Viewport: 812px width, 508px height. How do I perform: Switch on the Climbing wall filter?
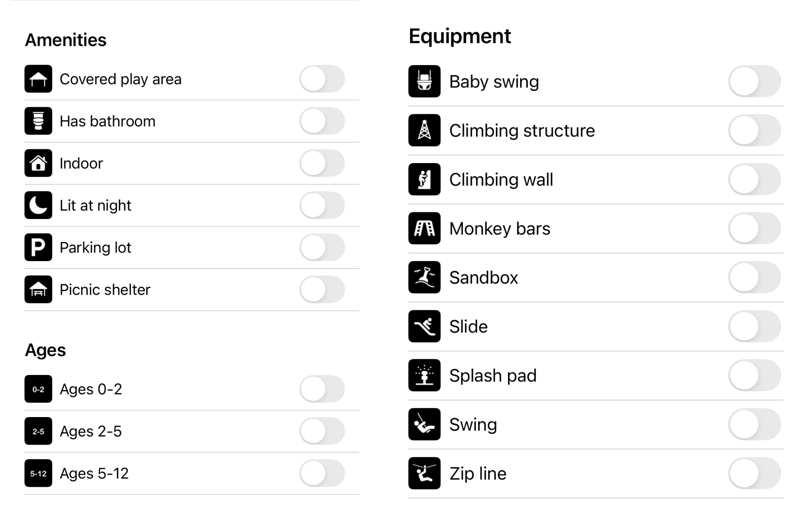[x=754, y=179]
